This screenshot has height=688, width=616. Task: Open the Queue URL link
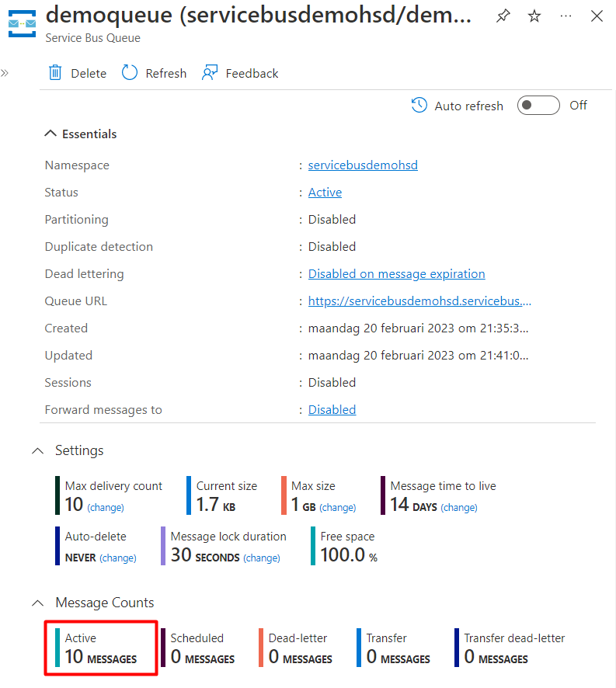[x=419, y=301]
